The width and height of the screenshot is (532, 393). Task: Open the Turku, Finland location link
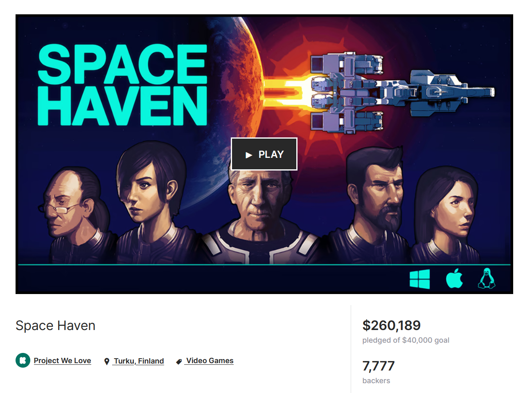coord(139,361)
